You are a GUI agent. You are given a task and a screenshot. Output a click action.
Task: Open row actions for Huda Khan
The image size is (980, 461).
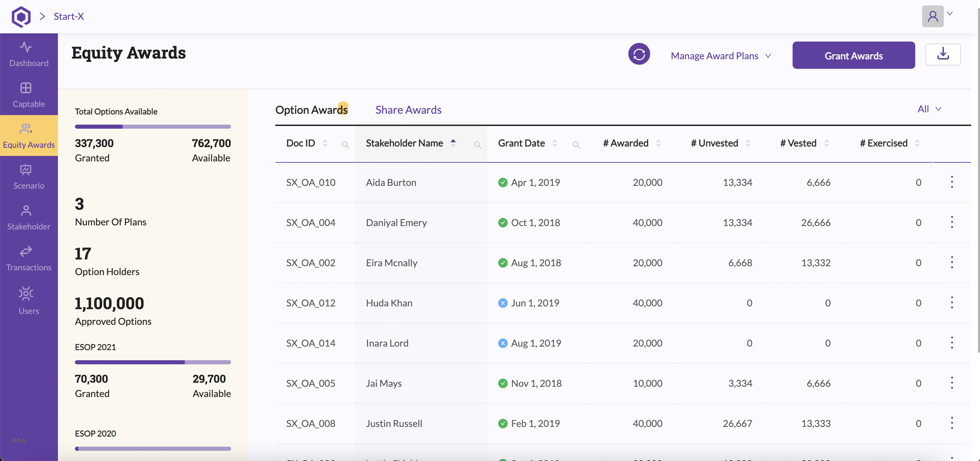point(952,303)
